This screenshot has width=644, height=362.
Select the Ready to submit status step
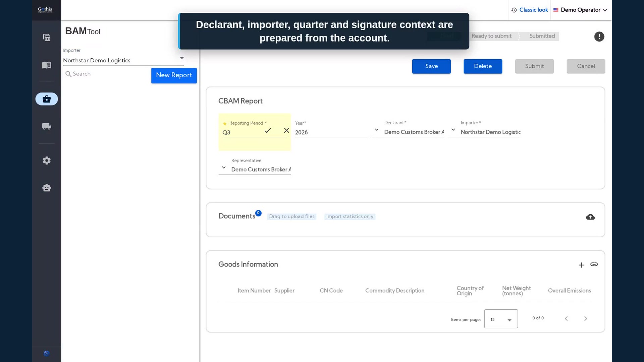[x=491, y=36]
